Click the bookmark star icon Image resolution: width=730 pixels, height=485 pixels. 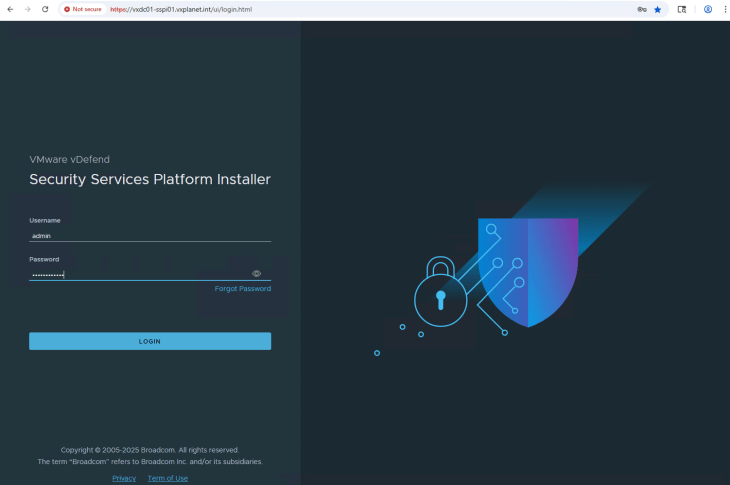coord(657,9)
